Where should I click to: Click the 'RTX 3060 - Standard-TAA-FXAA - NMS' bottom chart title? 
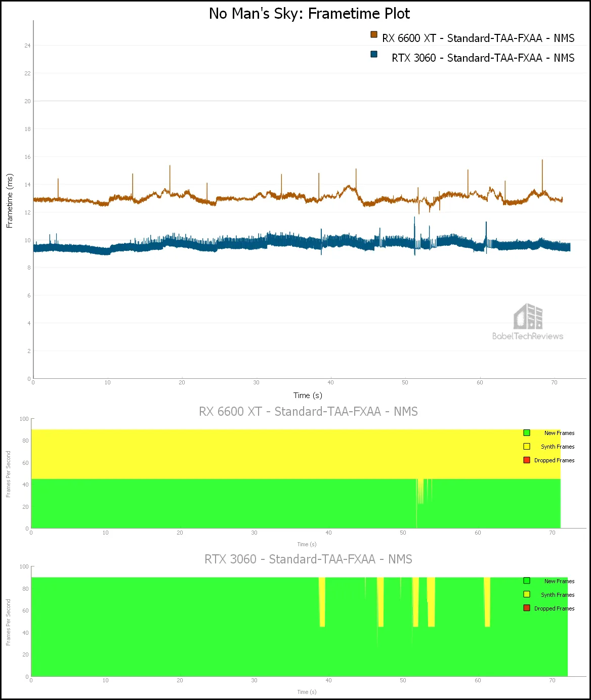click(x=308, y=559)
